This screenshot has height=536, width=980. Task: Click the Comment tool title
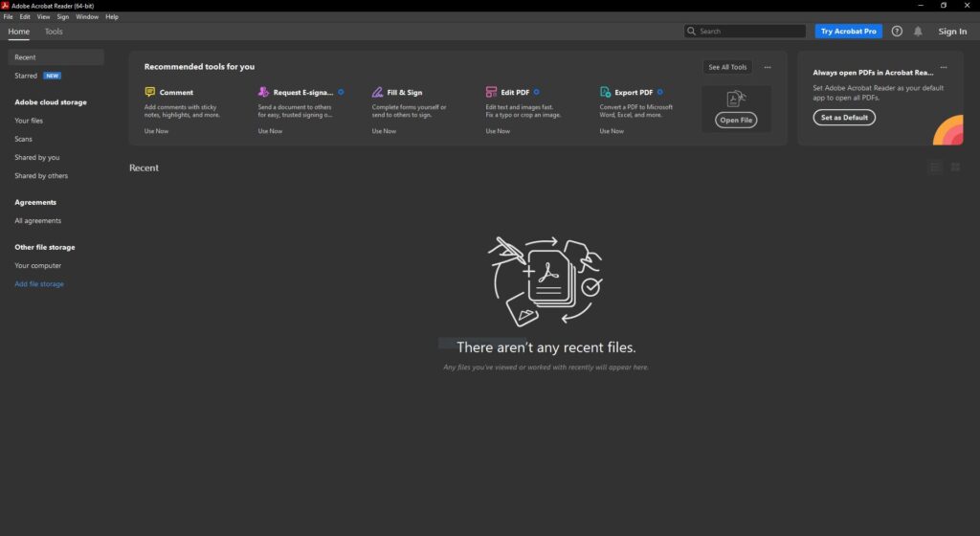tap(176, 93)
